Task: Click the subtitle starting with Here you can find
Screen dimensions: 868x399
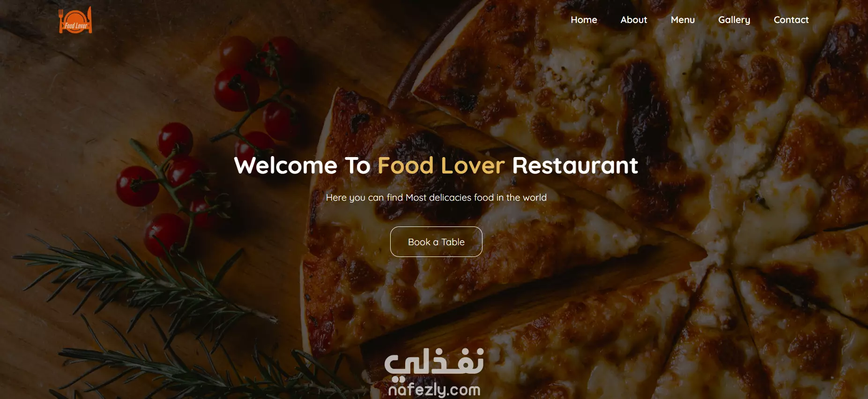Action: click(x=436, y=197)
